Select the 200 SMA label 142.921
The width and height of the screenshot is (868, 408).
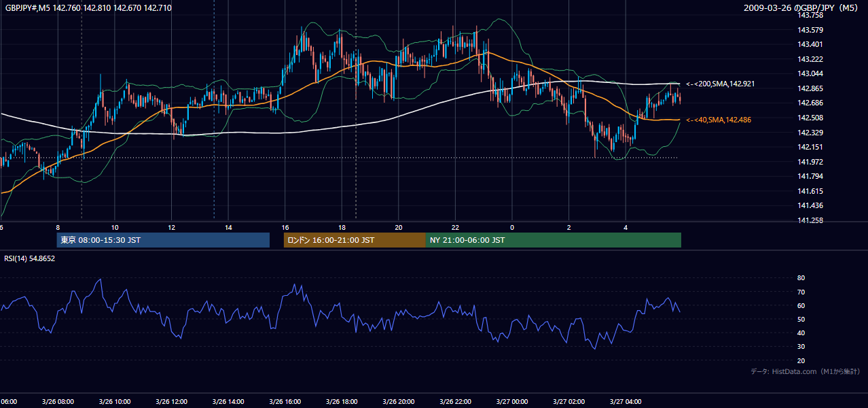720,84
